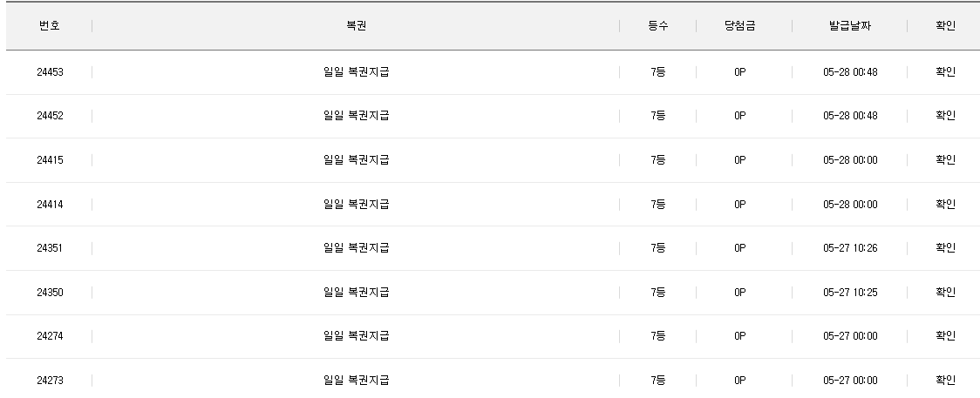Click issue date 05-27 10:26
Viewport: 980px width, 398px height.
coord(850,247)
